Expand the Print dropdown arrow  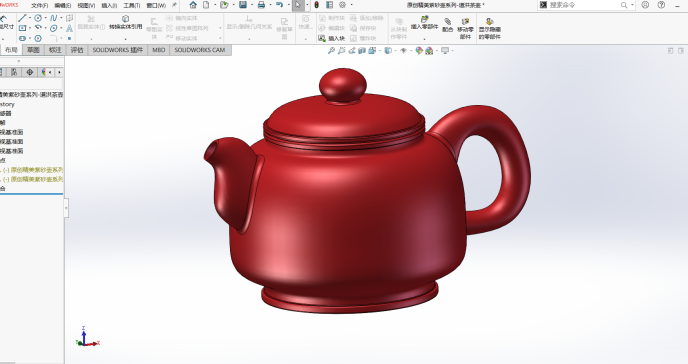click(x=270, y=5)
